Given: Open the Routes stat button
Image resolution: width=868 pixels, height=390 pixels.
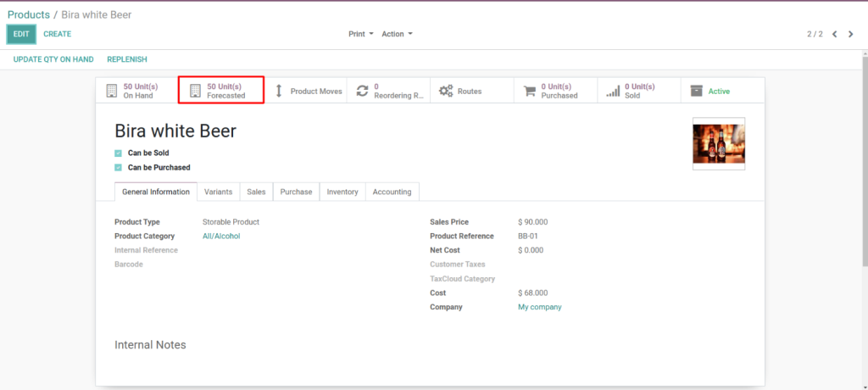Looking at the screenshot, I should pyautogui.click(x=471, y=91).
